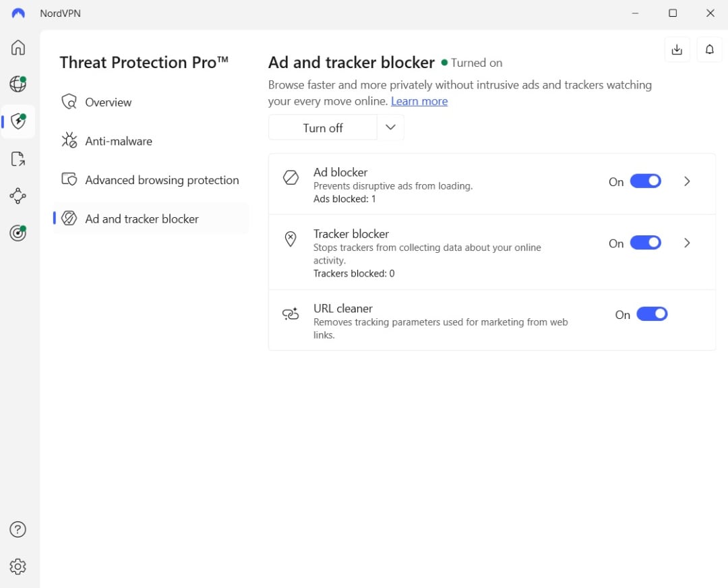Maximize the NordVPN window

coord(672,13)
